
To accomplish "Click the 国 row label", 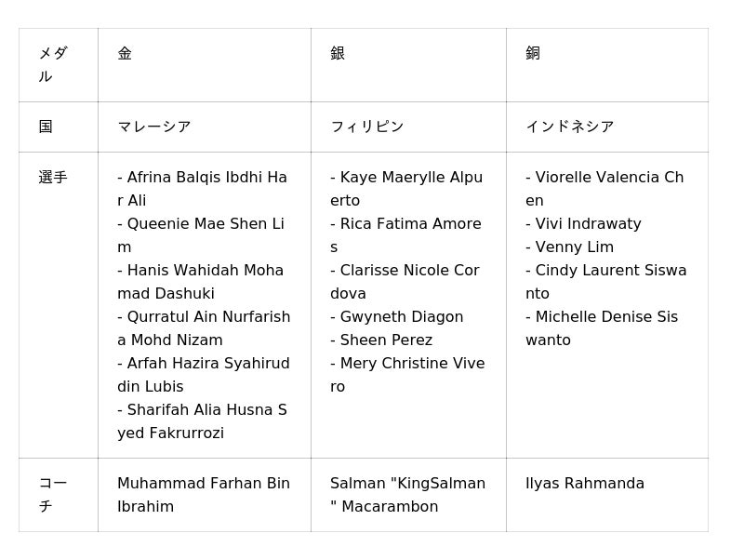I will [x=46, y=127].
